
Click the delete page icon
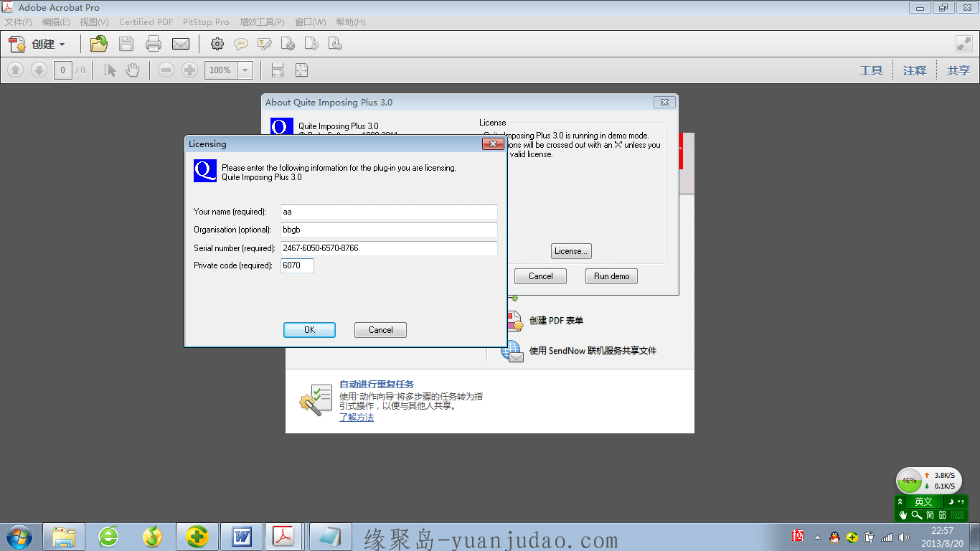[288, 44]
